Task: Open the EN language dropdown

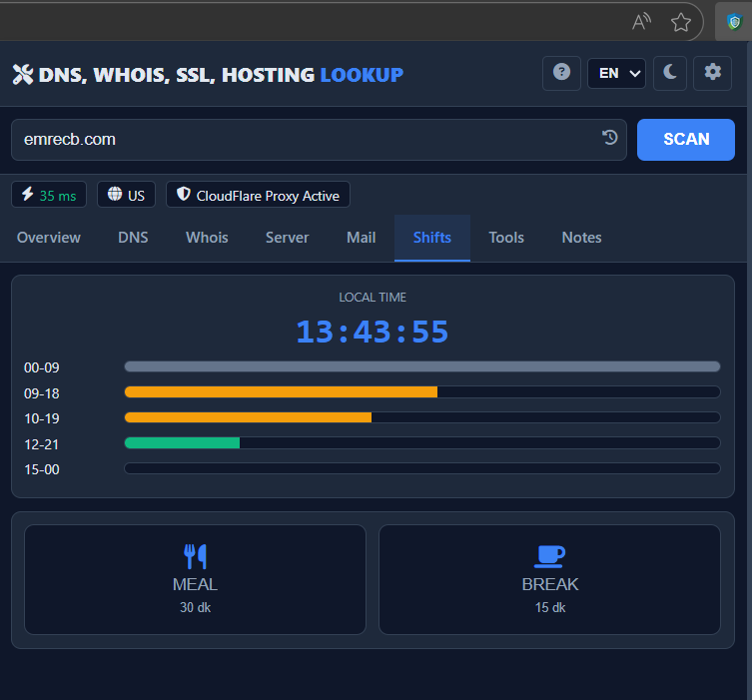Action: tap(616, 74)
